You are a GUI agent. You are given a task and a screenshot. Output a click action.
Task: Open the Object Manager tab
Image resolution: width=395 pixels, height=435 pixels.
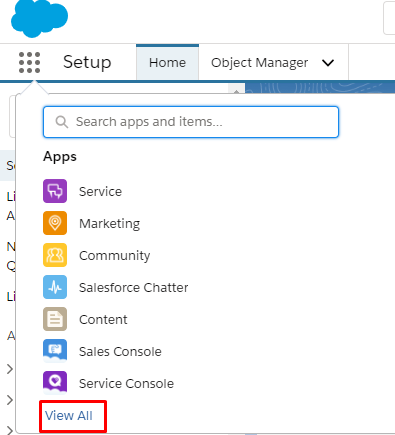coord(259,63)
